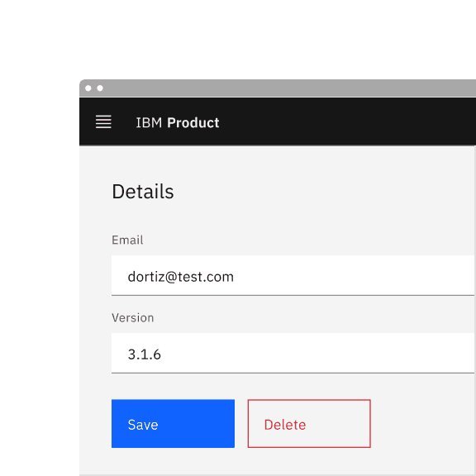Focus the Version input field
The width and height of the screenshot is (476, 476).
[x=293, y=353]
